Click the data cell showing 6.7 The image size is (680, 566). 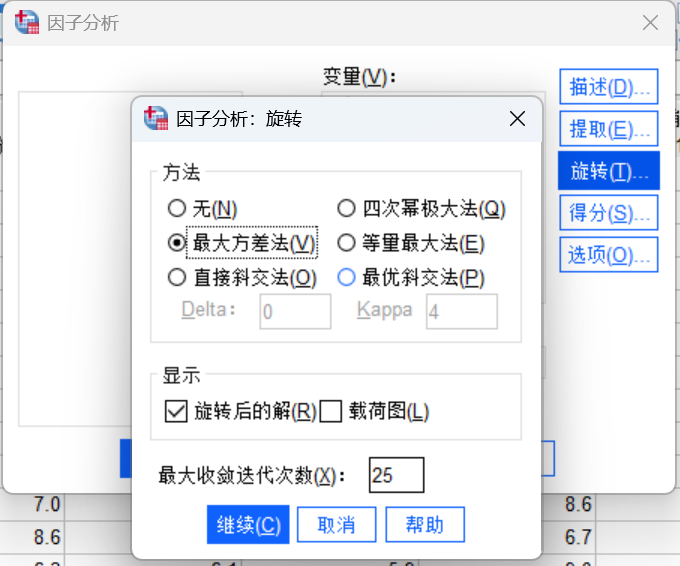point(578,537)
